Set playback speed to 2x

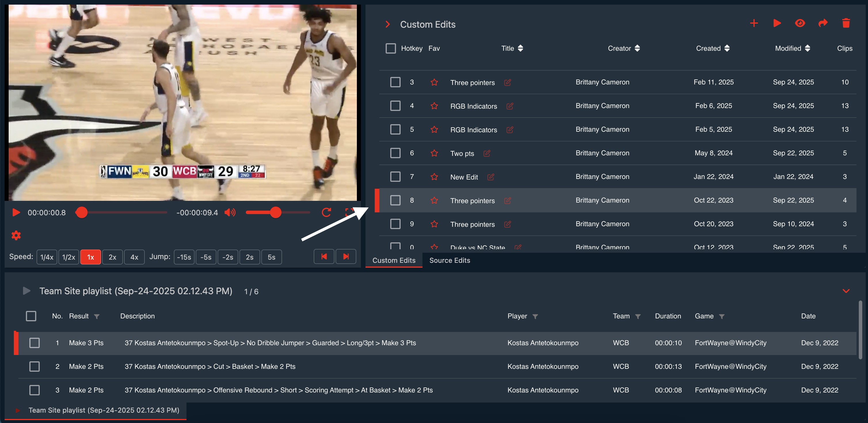pyautogui.click(x=112, y=257)
